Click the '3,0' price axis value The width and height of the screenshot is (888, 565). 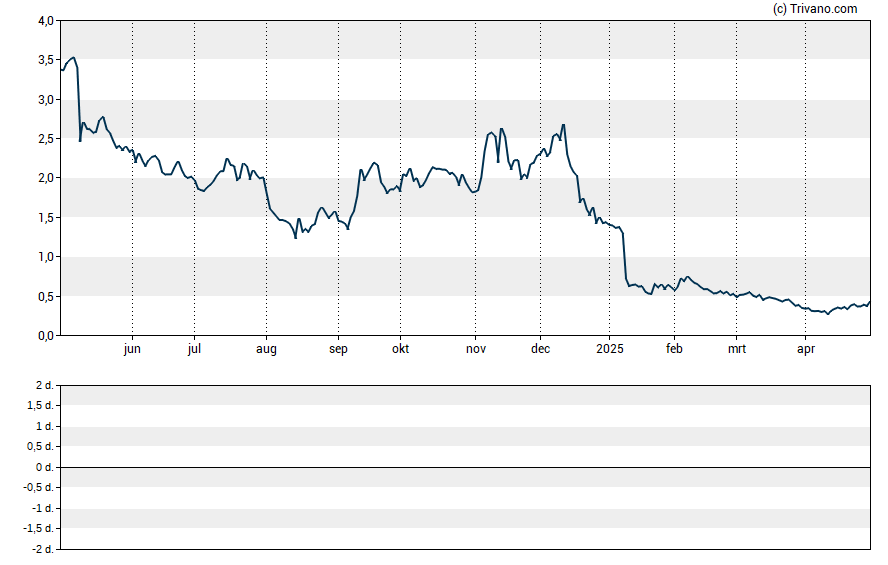46,100
